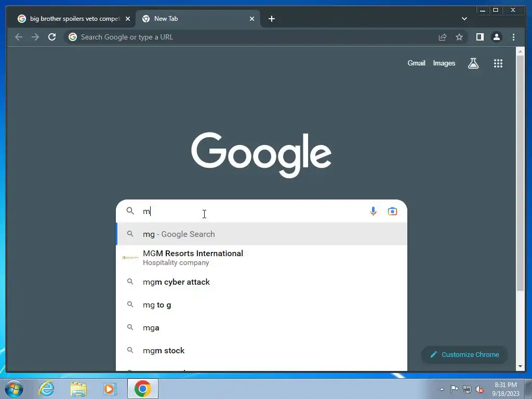Close the big brother spoilers tab

(x=128, y=19)
